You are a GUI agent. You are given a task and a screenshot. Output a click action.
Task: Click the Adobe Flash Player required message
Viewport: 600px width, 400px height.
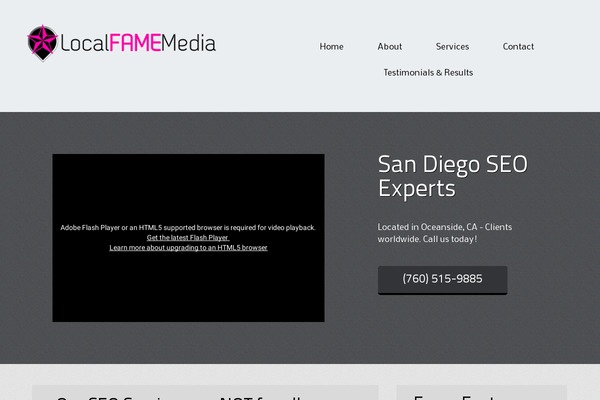pyautogui.click(x=188, y=228)
